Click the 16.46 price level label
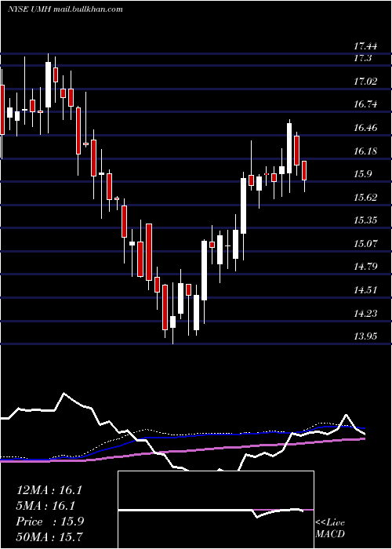Image resolution: width=392 pixels, height=549 pixels. [365, 128]
